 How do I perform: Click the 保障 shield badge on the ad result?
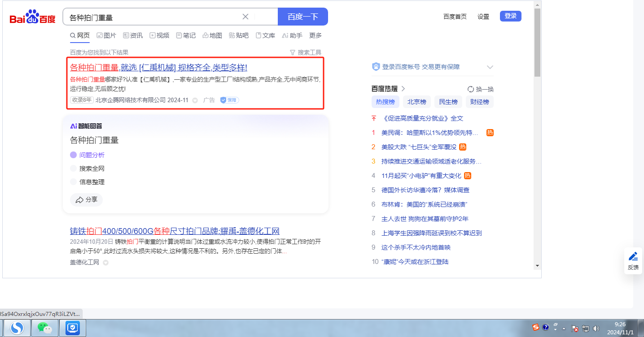229,100
